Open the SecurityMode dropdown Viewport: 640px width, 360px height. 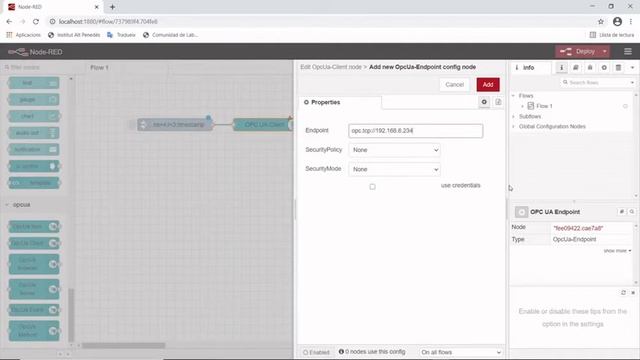pyautogui.click(x=394, y=169)
